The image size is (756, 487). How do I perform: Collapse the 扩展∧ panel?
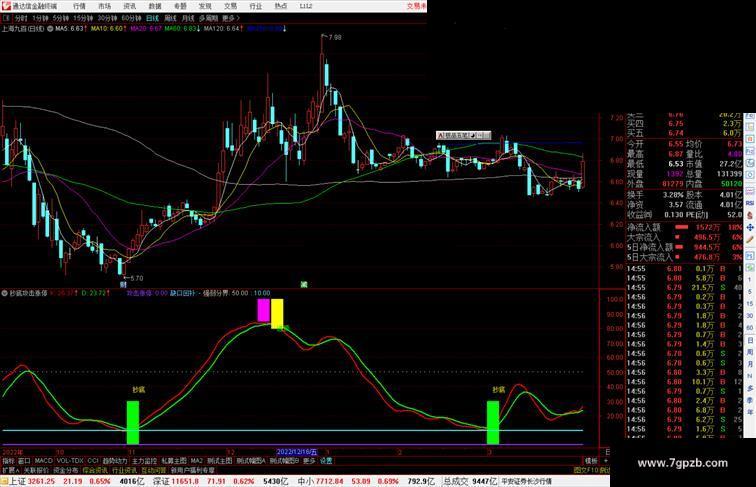tap(10, 470)
